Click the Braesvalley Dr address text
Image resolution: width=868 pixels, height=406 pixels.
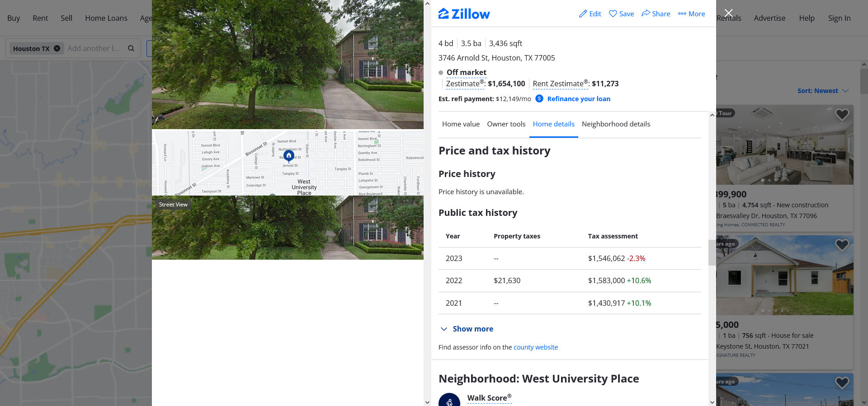pos(766,216)
